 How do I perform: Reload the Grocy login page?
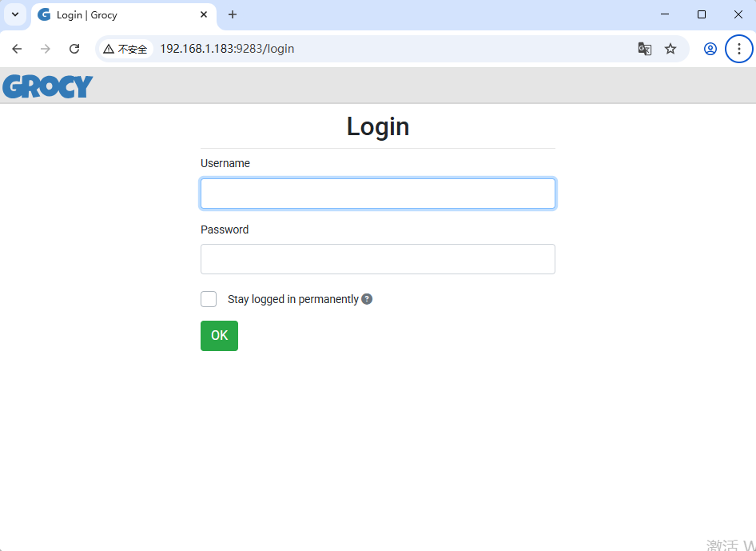(x=74, y=49)
